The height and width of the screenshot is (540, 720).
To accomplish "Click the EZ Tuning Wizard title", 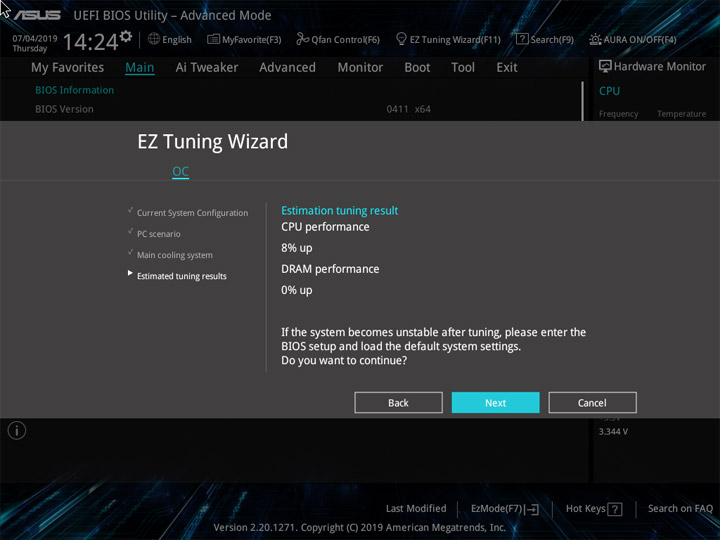I will (x=213, y=141).
